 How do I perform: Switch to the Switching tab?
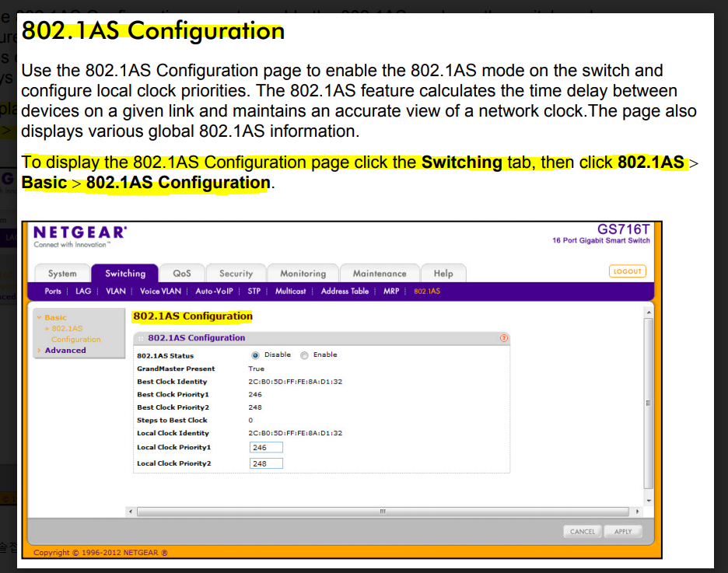(125, 273)
